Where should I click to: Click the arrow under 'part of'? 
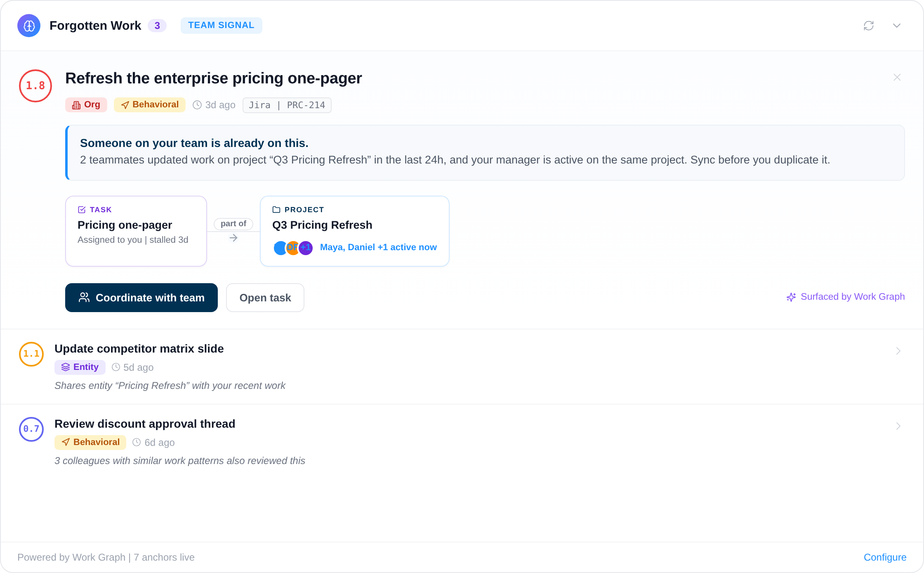(233, 238)
